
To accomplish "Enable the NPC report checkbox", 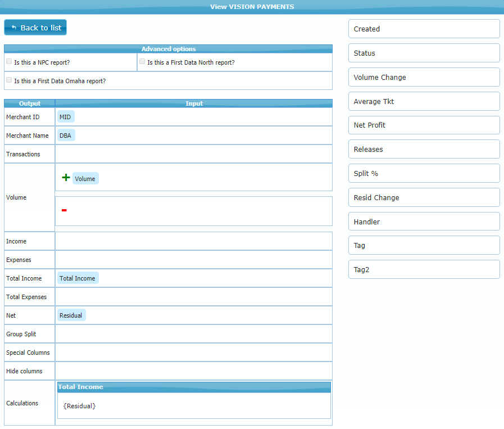I will point(9,61).
